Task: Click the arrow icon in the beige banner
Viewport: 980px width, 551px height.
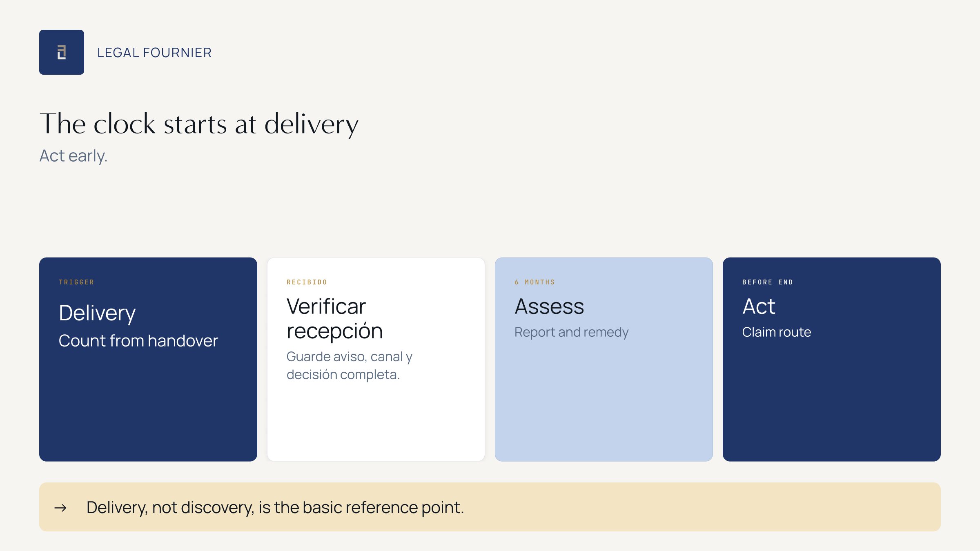Action: tap(60, 508)
